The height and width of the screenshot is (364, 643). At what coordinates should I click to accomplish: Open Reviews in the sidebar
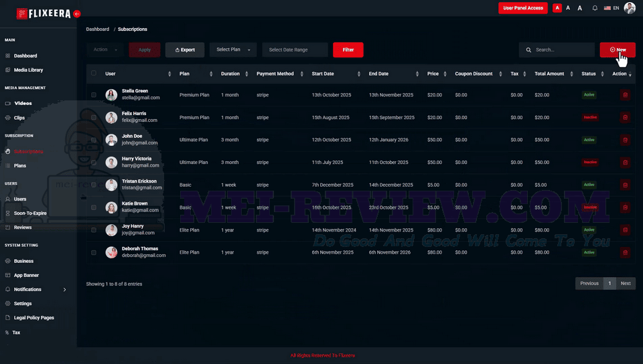(23, 227)
